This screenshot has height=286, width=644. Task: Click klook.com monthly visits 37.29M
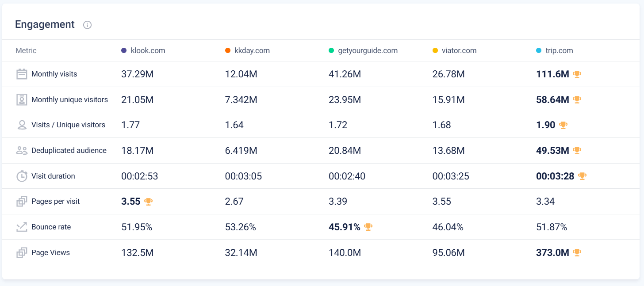[x=138, y=74]
